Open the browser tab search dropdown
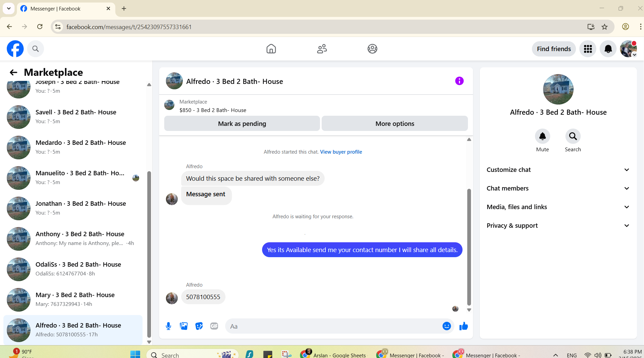 pyautogui.click(x=9, y=8)
